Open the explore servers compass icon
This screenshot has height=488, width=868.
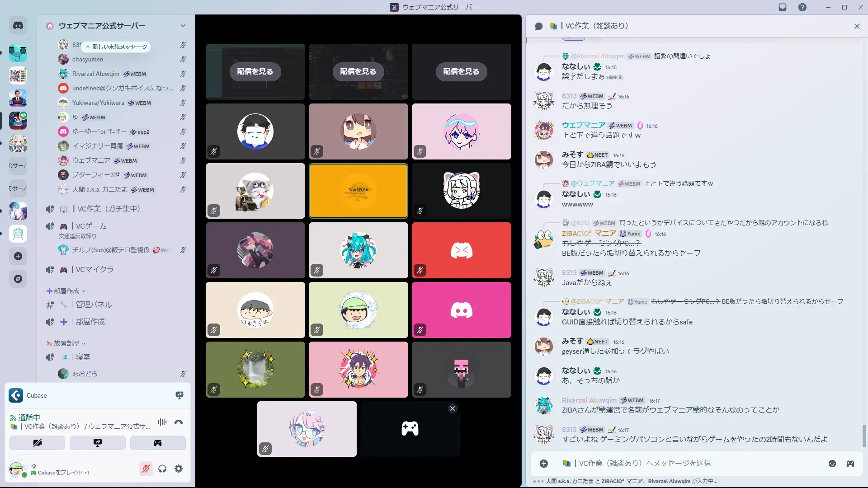pyautogui.click(x=18, y=279)
